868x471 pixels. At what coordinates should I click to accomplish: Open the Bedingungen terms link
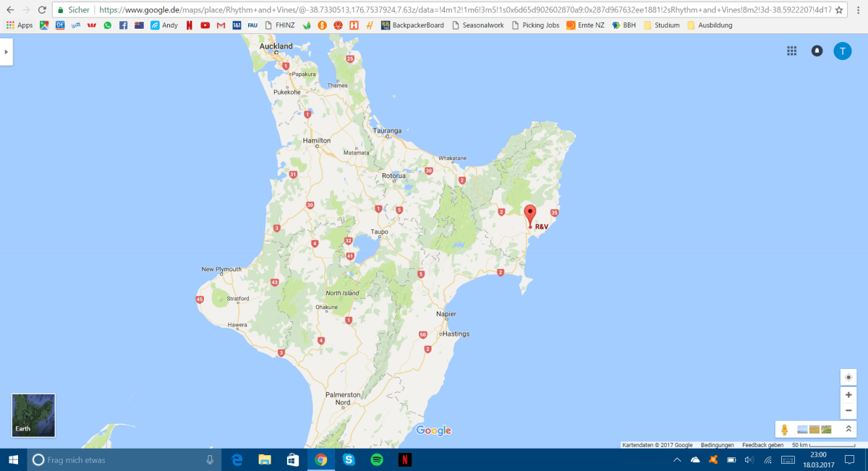(717, 445)
